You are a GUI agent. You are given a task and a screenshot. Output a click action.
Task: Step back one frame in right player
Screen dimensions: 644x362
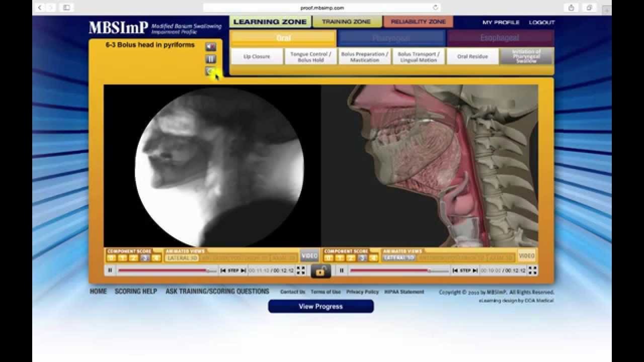455,270
